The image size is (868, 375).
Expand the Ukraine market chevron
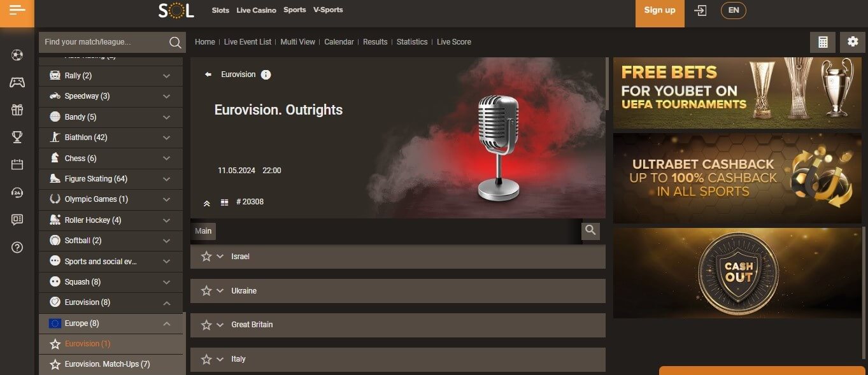point(220,290)
